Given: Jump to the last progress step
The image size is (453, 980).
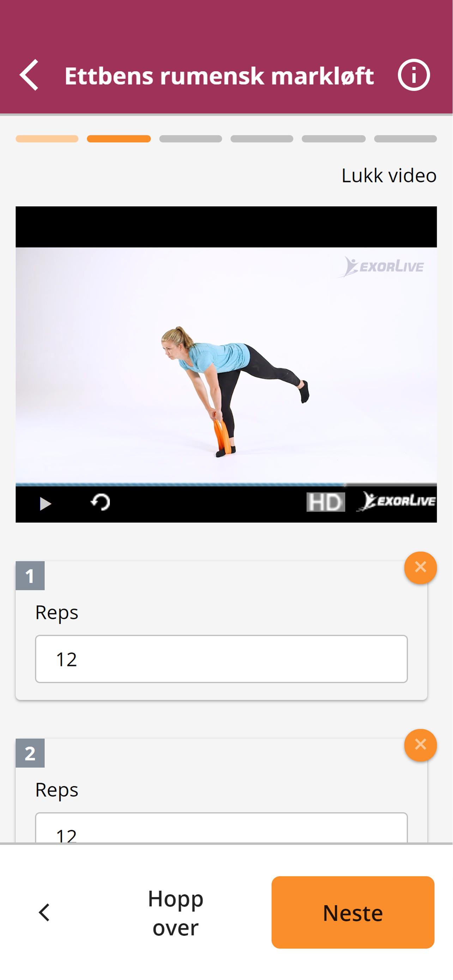Looking at the screenshot, I should pyautogui.click(x=405, y=139).
